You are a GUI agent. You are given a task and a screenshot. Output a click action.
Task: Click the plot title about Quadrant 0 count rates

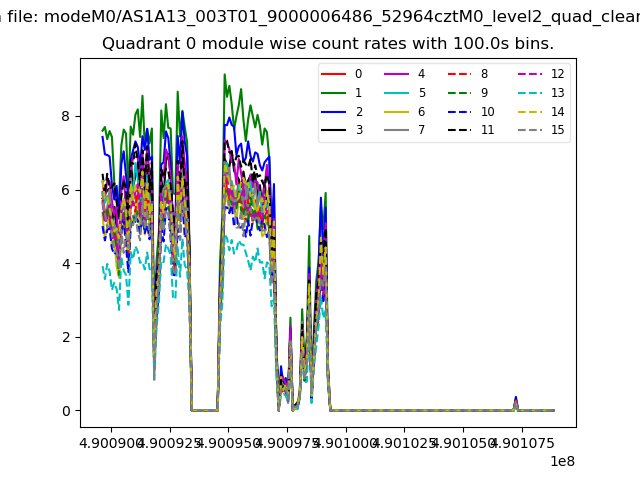tap(328, 44)
